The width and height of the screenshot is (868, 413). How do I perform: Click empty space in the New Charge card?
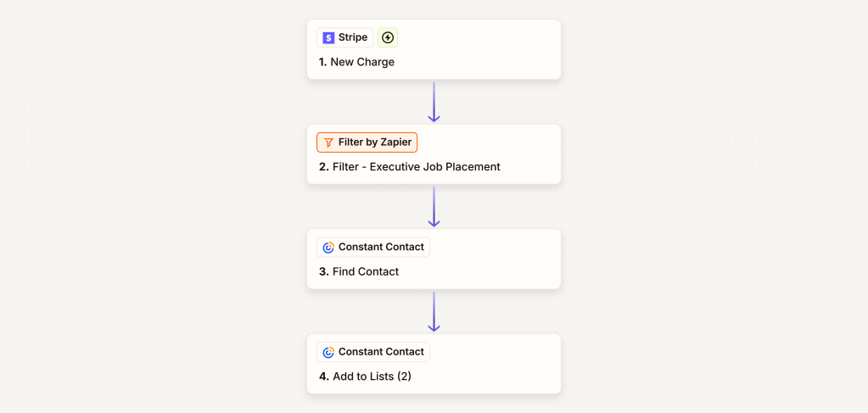492,49
